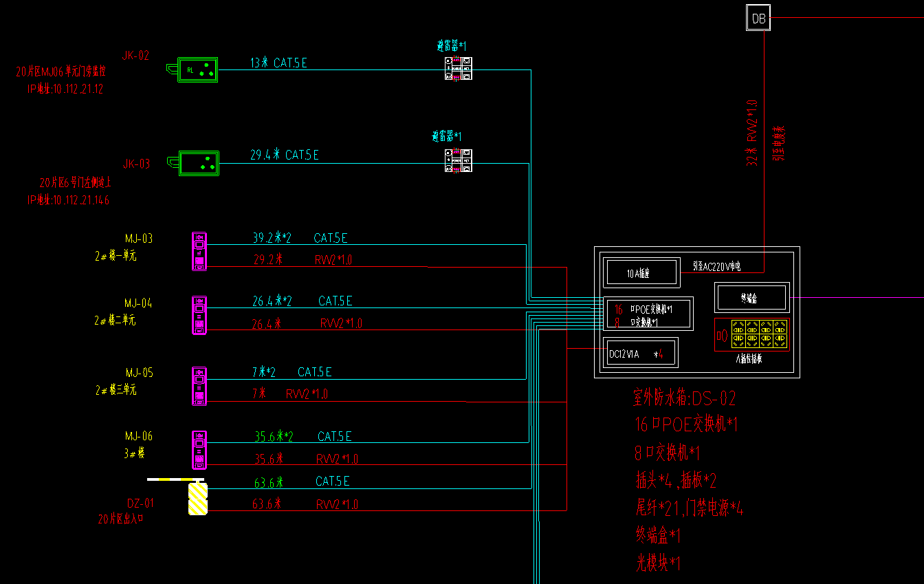Click the 10A插座 box

[x=641, y=273]
